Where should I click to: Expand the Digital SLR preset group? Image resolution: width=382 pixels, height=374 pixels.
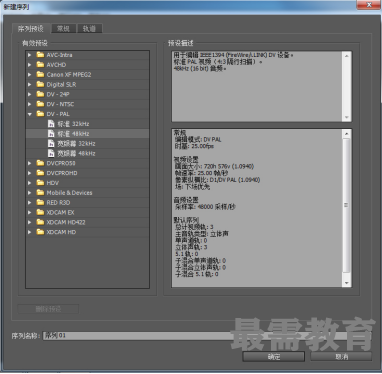pyautogui.click(x=30, y=84)
